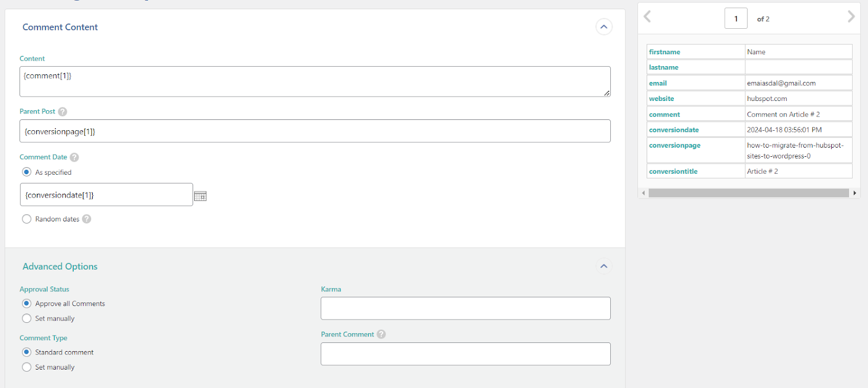Click the Comment Date help icon
This screenshot has width=868, height=388.
(x=74, y=157)
